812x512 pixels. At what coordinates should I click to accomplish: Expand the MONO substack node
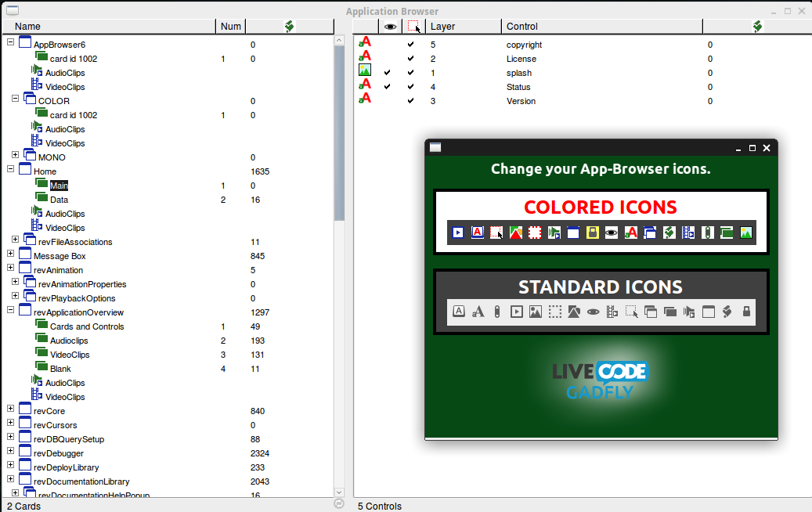16,155
